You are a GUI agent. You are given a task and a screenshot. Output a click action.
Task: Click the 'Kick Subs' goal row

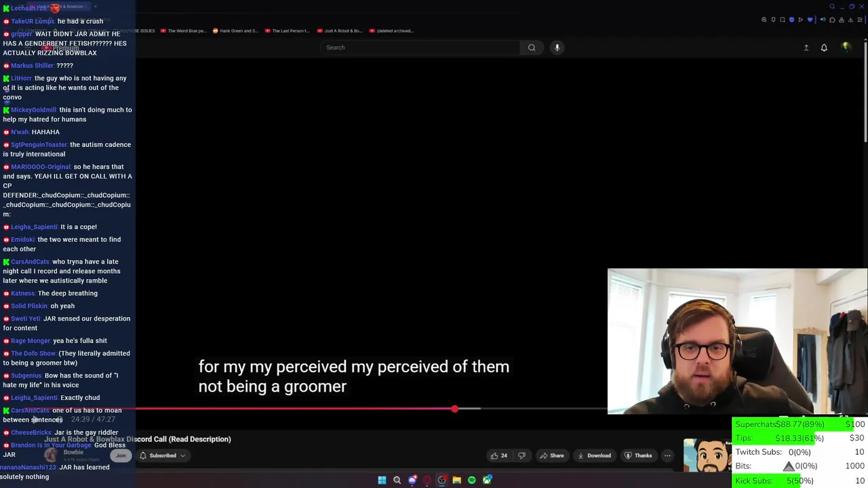click(x=800, y=481)
